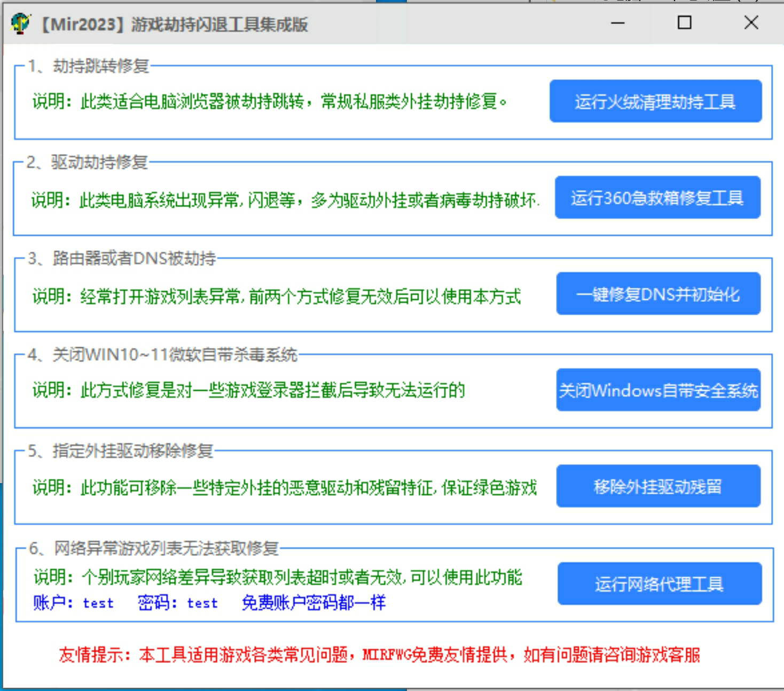The height and width of the screenshot is (691, 784).
Task: Close the Mir2023 tool window
Action: (x=751, y=23)
